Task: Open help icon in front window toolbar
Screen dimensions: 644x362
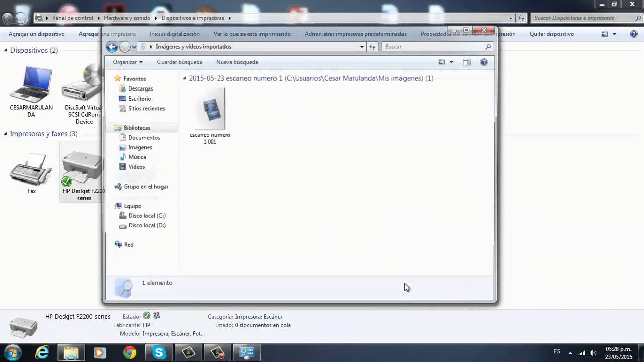Action: click(x=484, y=62)
